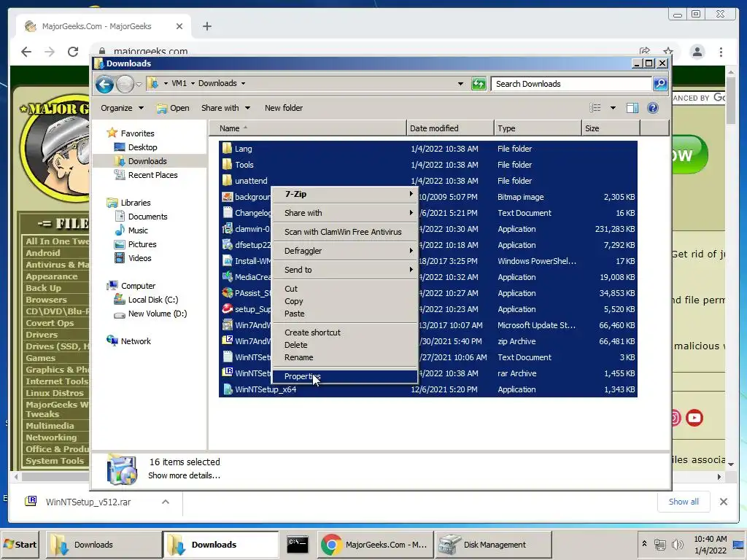Click Chrome back arrow icon
747x560 pixels.
click(x=26, y=52)
